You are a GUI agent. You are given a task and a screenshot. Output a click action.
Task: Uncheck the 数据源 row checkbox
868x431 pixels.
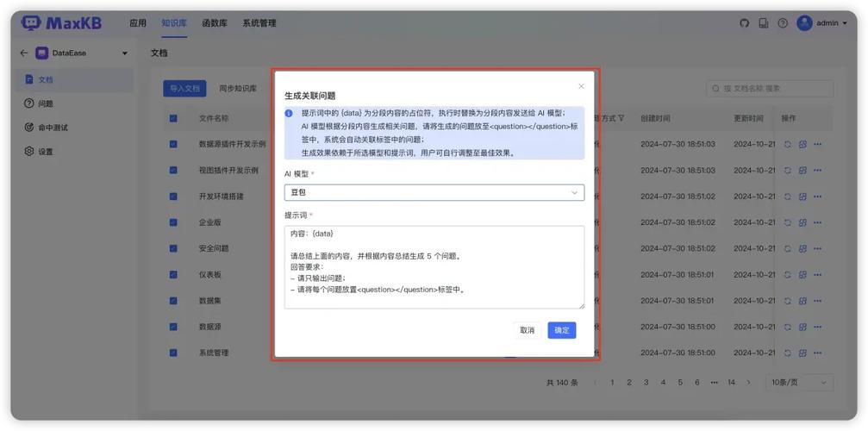tap(173, 327)
